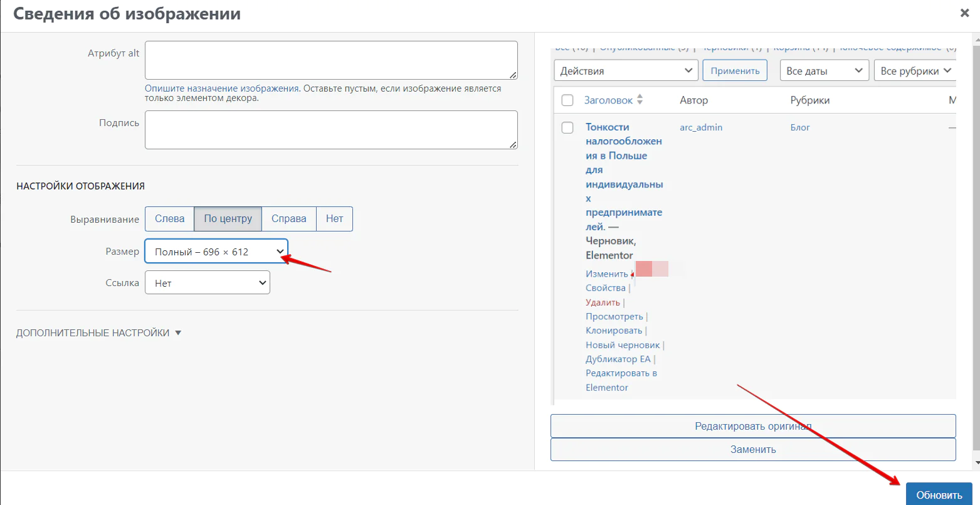Expand Дополнительные настройки section
Image resolution: width=980 pixels, height=505 pixels.
[98, 333]
